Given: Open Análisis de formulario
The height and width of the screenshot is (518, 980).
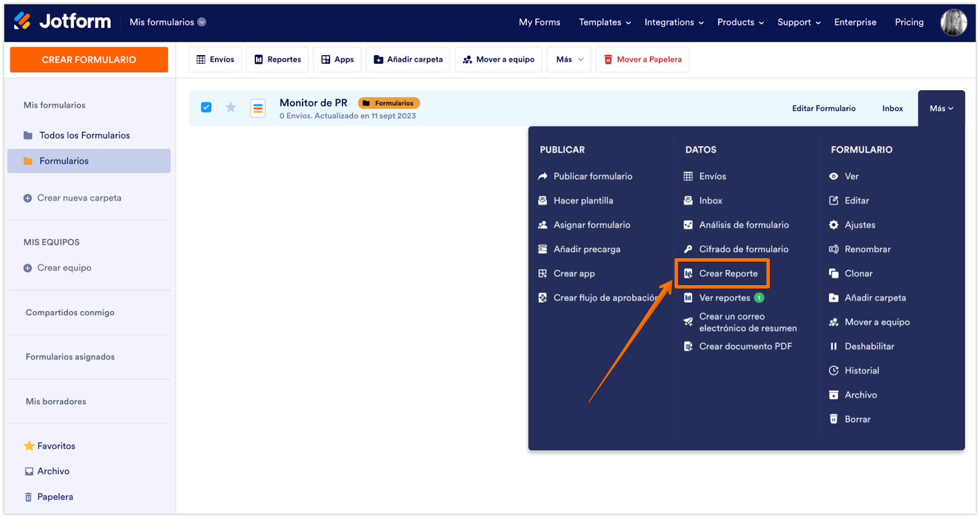Looking at the screenshot, I should [736, 225].
